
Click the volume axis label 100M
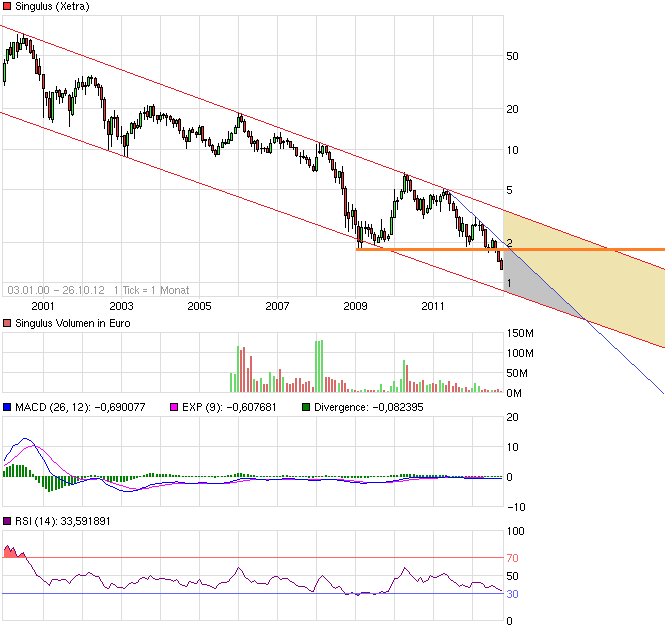click(x=520, y=353)
